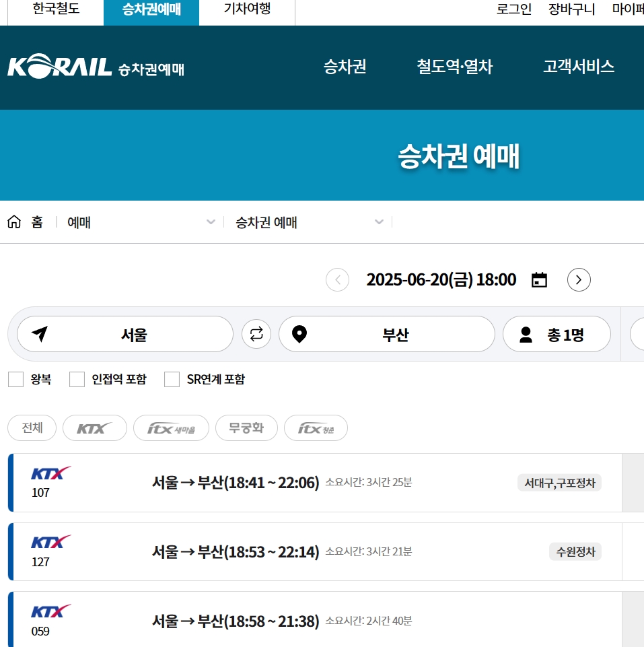The image size is (644, 647).
Task: Click the departure navigation arrow icon beside 서울
Action: point(39,334)
